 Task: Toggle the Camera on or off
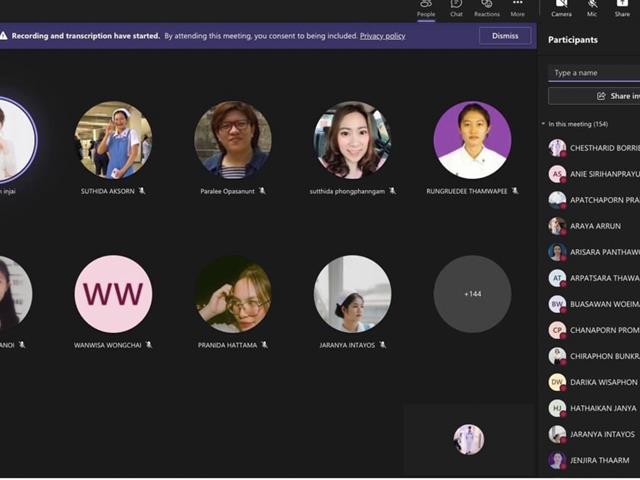tap(561, 8)
